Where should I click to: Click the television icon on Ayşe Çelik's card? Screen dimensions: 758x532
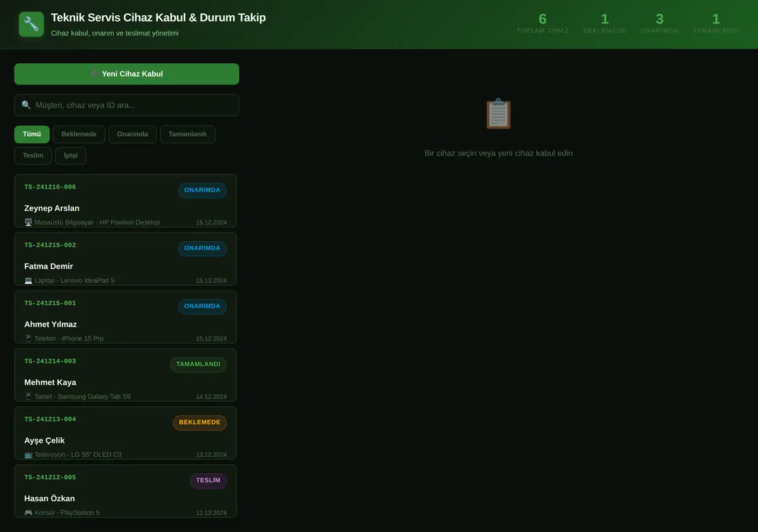(x=28, y=455)
